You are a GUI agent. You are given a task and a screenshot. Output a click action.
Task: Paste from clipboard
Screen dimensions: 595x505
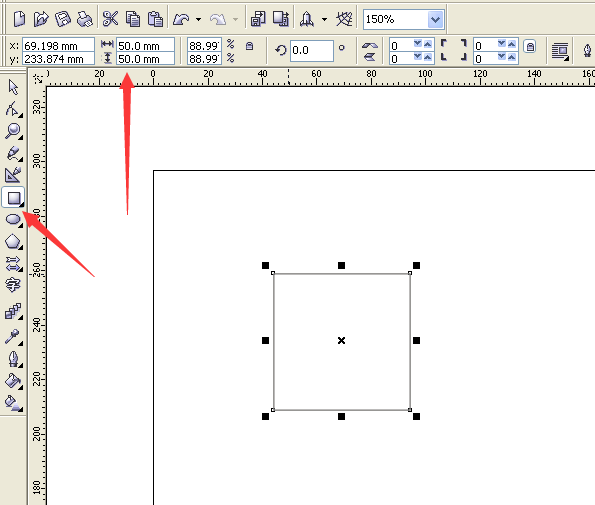[x=155, y=19]
